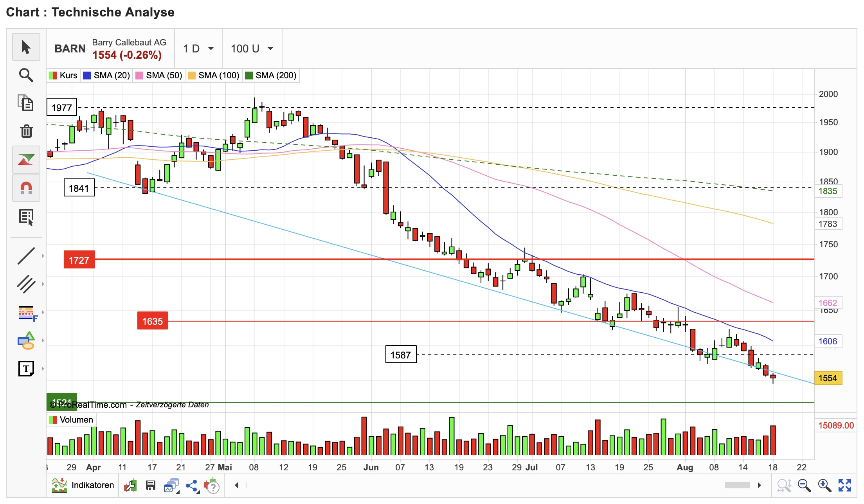
Task: Click the magnifier search tool
Action: [26, 75]
